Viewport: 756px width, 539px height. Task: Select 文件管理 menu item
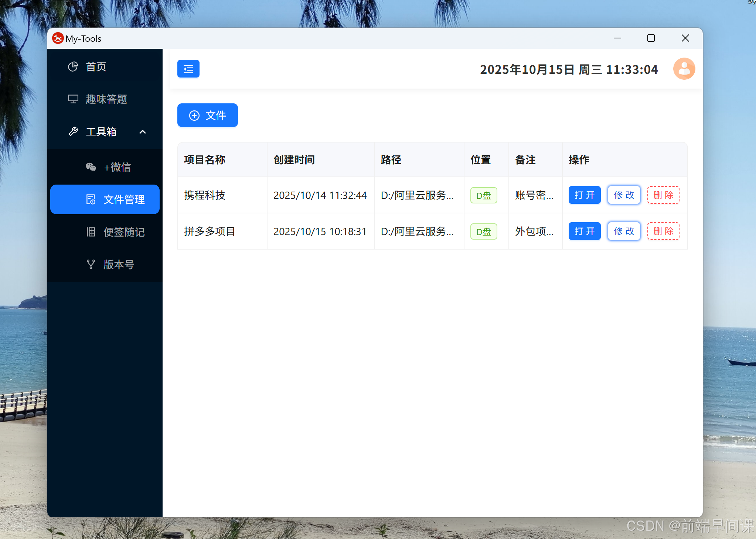(x=105, y=200)
